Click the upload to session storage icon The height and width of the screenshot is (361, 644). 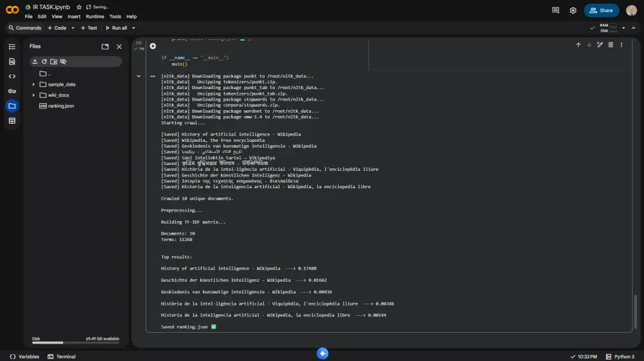(35, 62)
